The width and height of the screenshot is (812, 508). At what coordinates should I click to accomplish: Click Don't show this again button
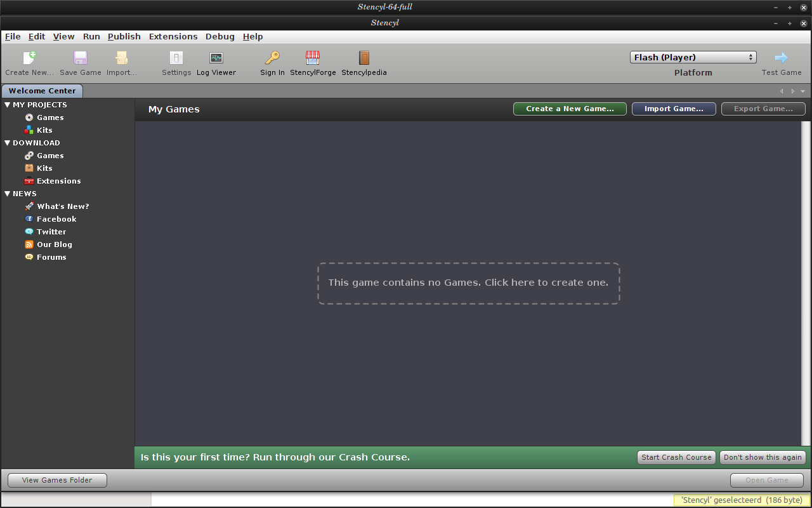[763, 457]
